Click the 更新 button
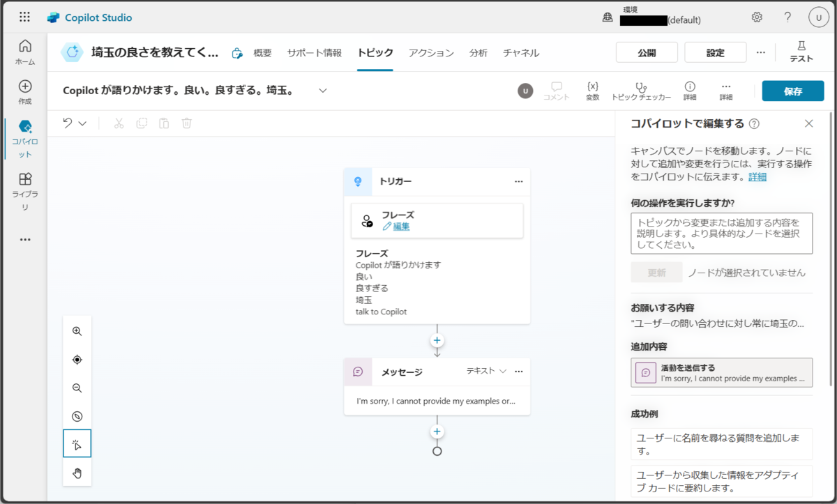The image size is (837, 504). click(x=656, y=273)
